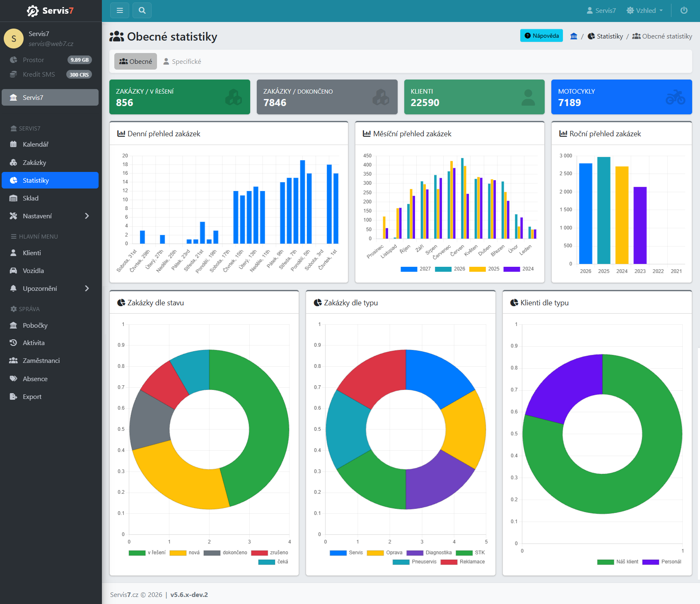
Task: Switch to the Specifické tab
Action: pos(182,61)
